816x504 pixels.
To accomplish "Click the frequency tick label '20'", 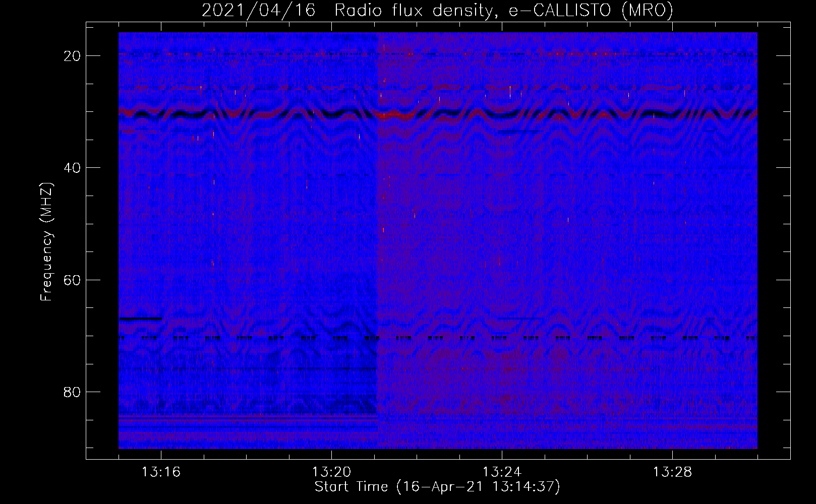I will (73, 56).
